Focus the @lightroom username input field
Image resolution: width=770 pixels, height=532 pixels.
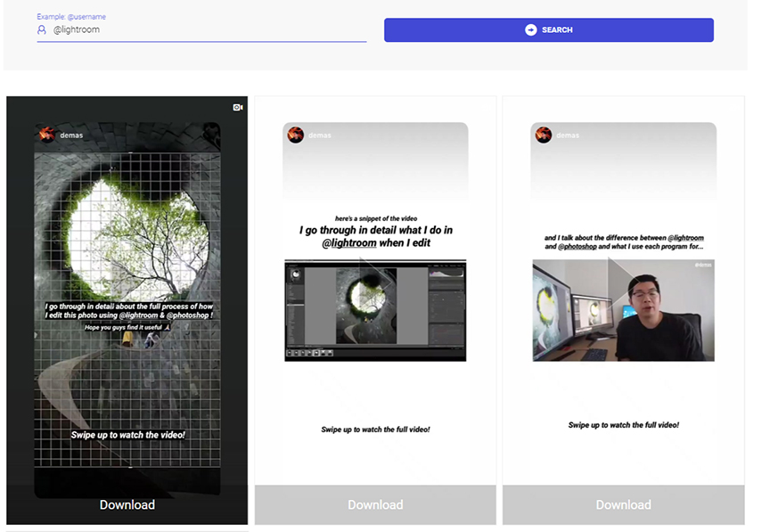(x=201, y=30)
